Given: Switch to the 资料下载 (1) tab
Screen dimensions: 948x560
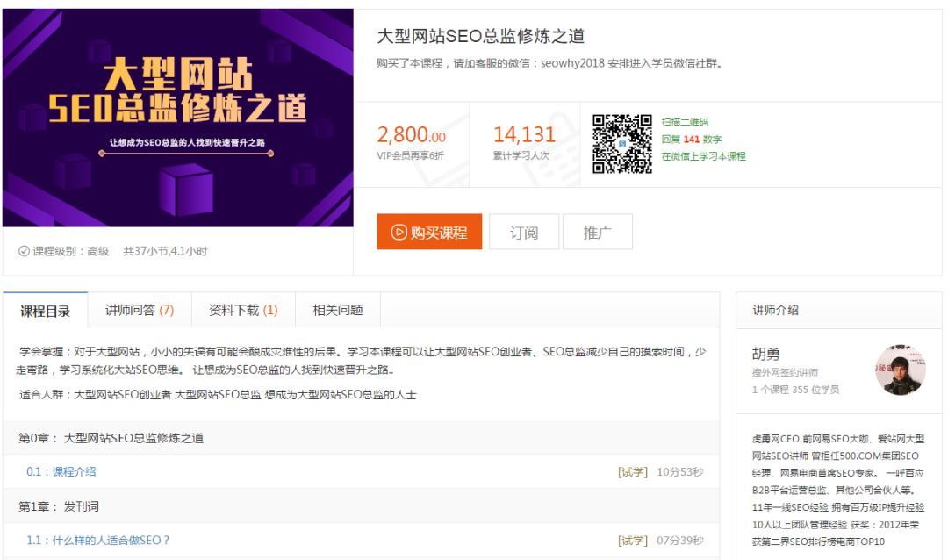Looking at the screenshot, I should pyautogui.click(x=243, y=310).
